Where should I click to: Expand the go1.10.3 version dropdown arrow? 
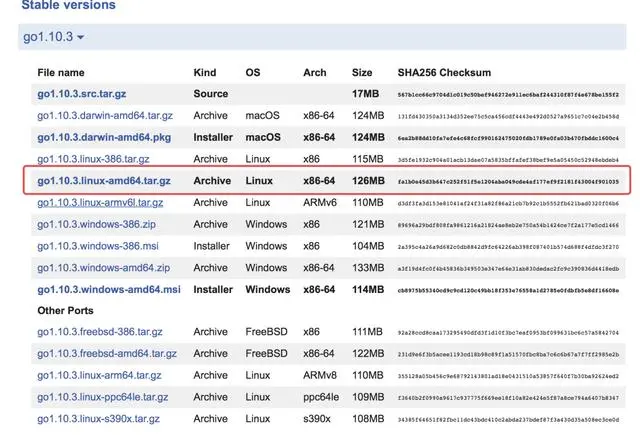[x=80, y=37]
